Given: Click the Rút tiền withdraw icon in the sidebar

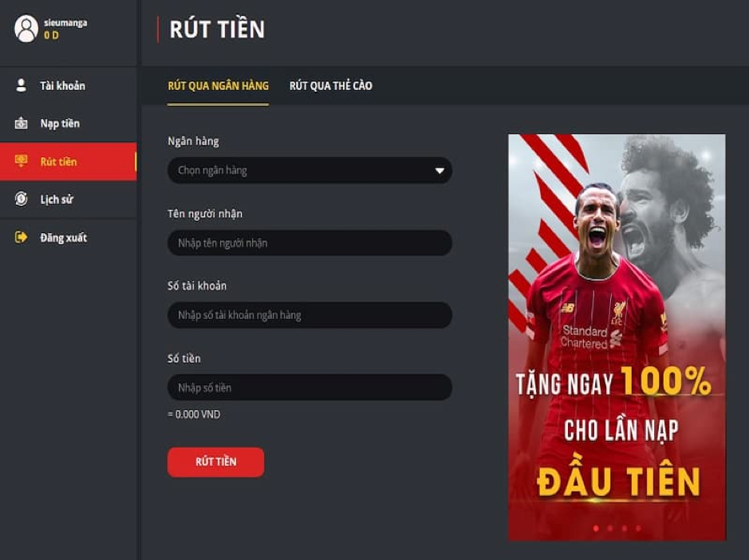Looking at the screenshot, I should pos(21,161).
